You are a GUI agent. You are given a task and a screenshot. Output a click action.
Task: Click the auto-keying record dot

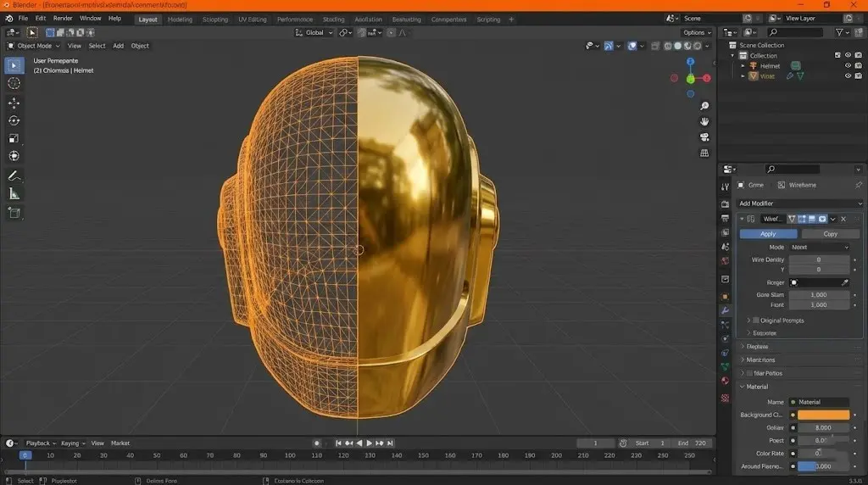(317, 443)
